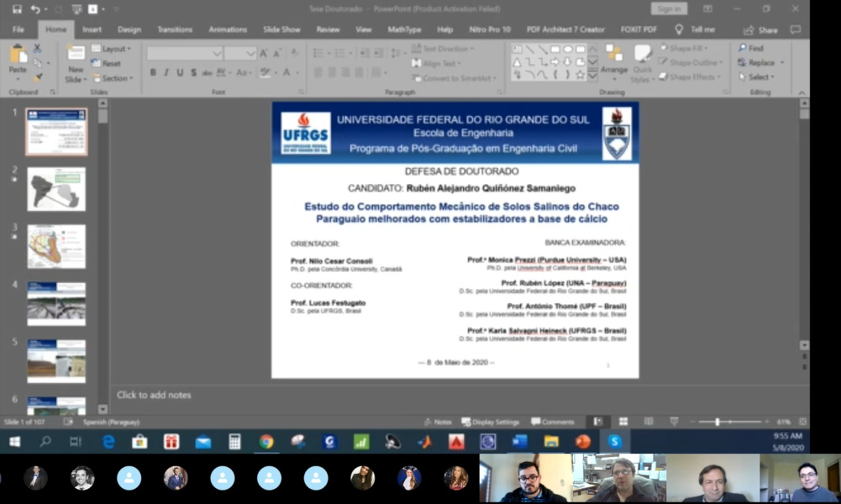841x504 pixels.
Task: Click the zoom slider handle
Action: [x=717, y=422]
